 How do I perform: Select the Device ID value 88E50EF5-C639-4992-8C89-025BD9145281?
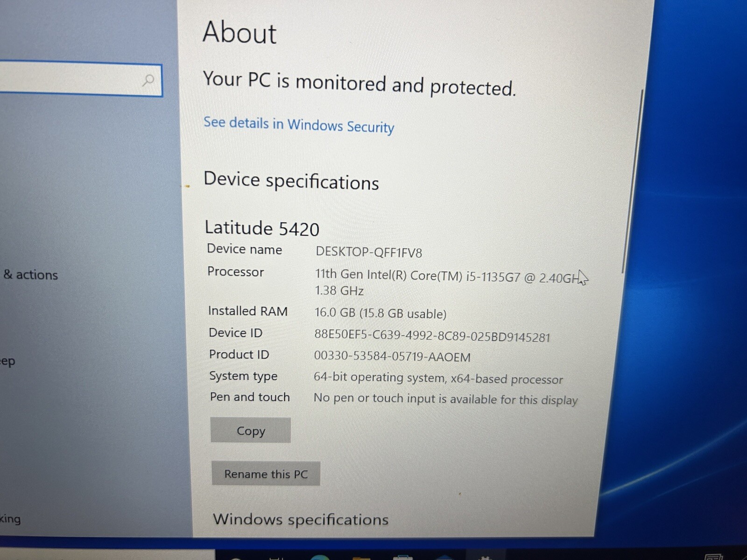432,336
